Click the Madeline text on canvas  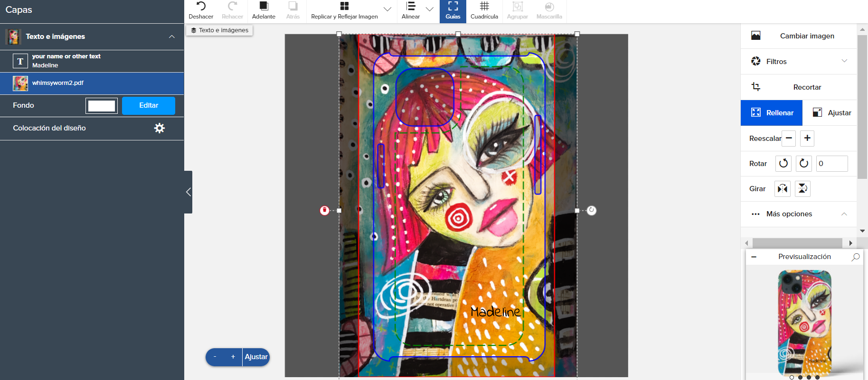(x=495, y=312)
